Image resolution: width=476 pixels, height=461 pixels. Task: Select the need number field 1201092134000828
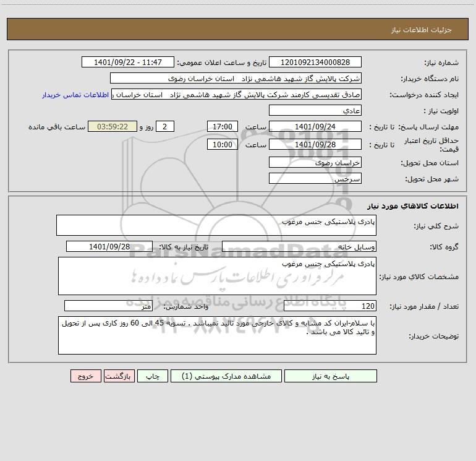tap(315, 62)
